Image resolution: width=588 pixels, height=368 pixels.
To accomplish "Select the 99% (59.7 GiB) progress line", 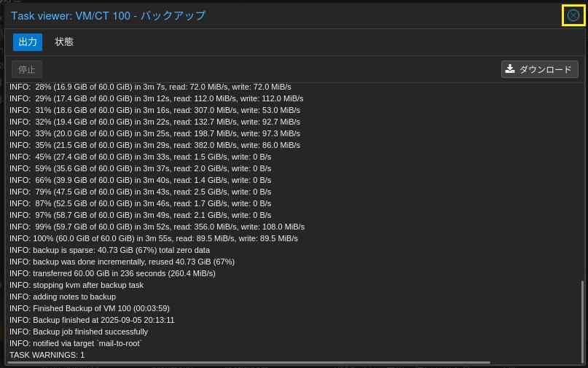I will point(157,227).
